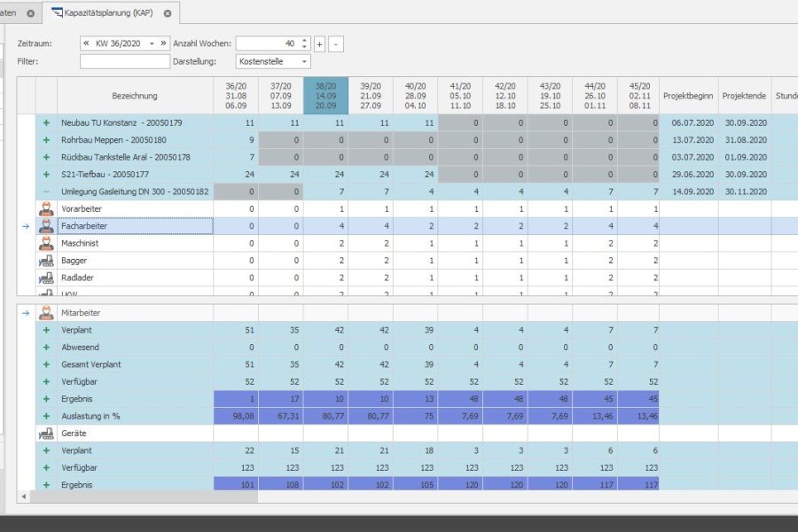Collapse the Umlegung Gasleitung DN 300 project
The height and width of the screenshot is (532, 798).
pyautogui.click(x=46, y=192)
